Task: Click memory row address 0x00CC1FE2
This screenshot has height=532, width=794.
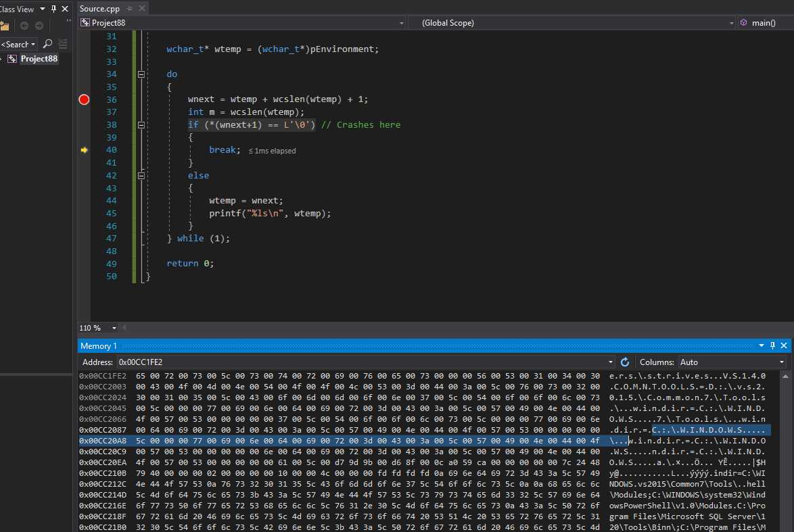Action: coord(103,376)
